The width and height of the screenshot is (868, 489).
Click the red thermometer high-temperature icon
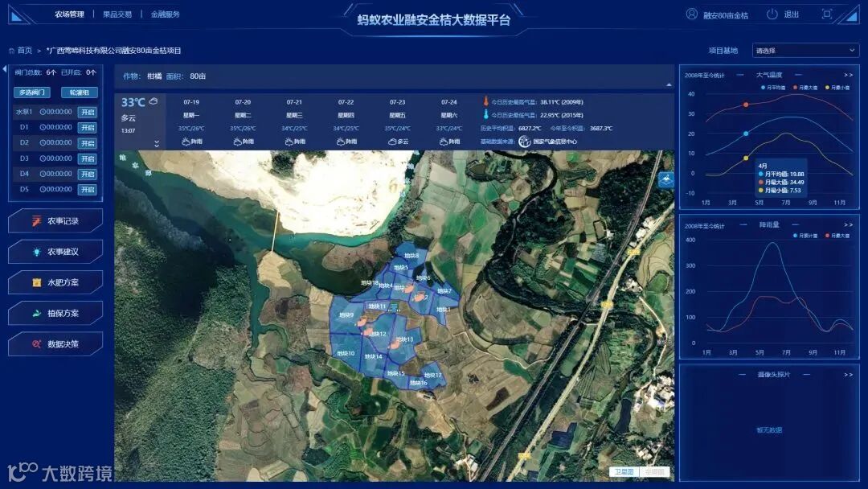(486, 101)
